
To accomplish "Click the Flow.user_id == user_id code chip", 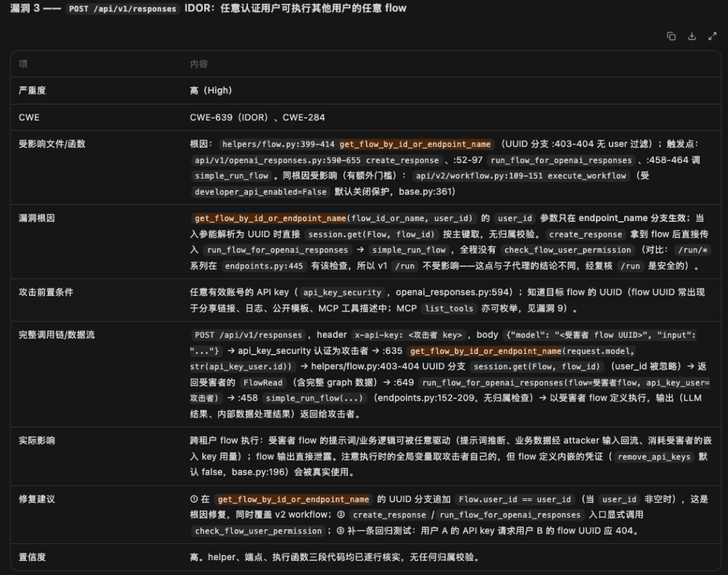I will [x=515, y=500].
